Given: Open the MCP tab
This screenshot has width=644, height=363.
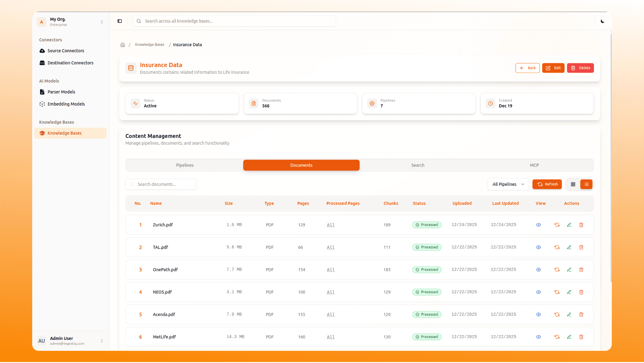Looking at the screenshot, I should [x=534, y=165].
